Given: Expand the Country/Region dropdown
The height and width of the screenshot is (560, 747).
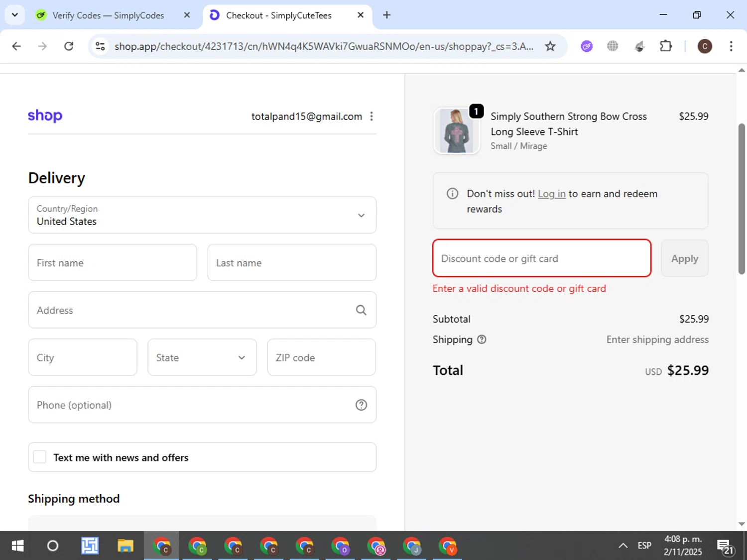Looking at the screenshot, I should click(202, 215).
